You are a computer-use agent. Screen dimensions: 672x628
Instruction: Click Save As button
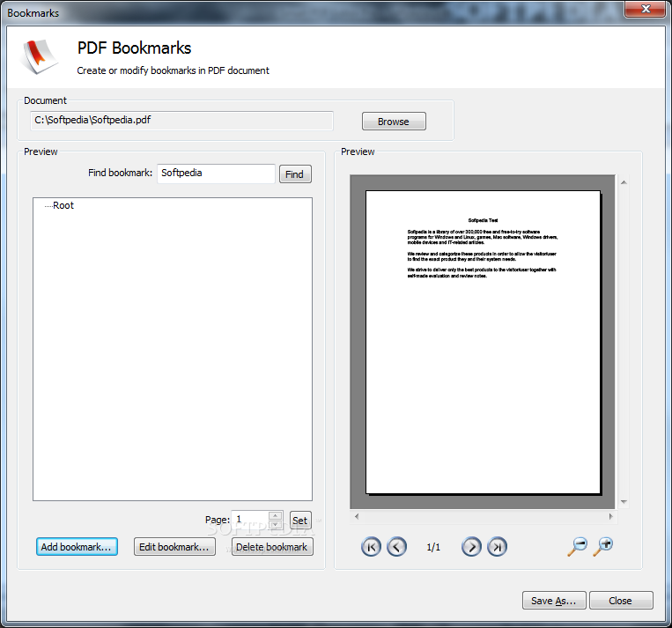(x=554, y=600)
